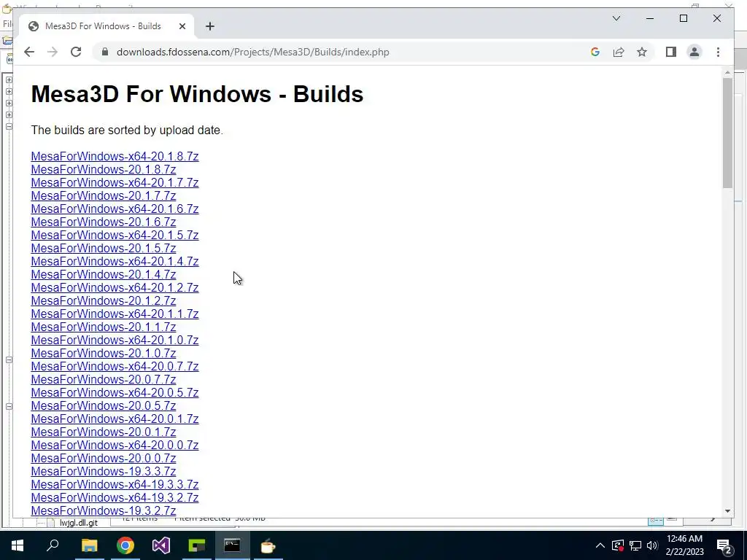This screenshot has height=560, width=747.
Task: Click MesaForWindows-x64-20.1.1.7z
Action: (x=115, y=314)
